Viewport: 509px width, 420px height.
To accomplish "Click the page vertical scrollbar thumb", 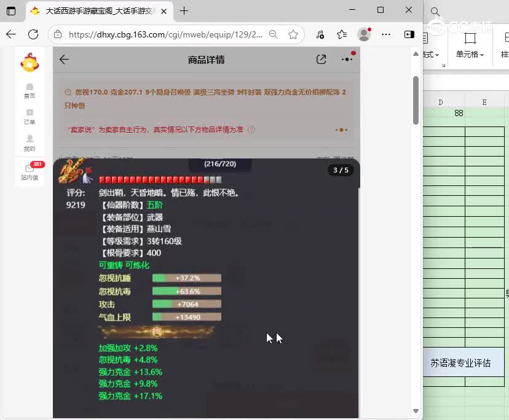I will 416,100.
